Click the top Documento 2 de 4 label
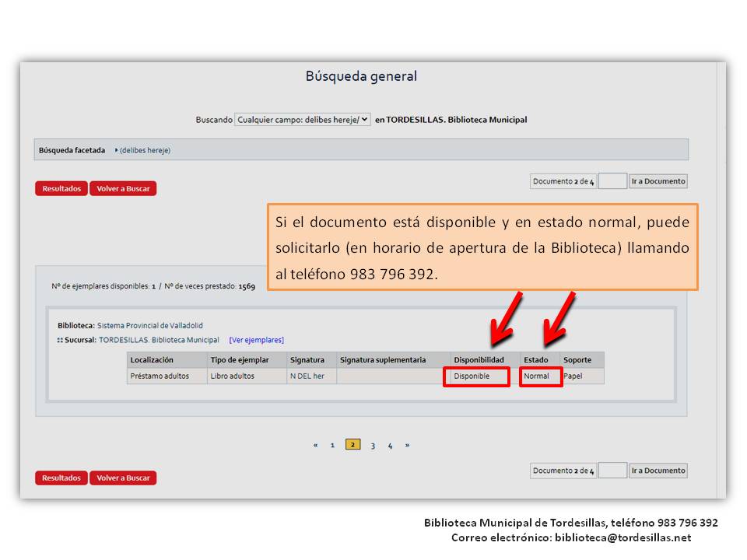Image resolution: width=747 pixels, height=560 pixels. point(563,181)
